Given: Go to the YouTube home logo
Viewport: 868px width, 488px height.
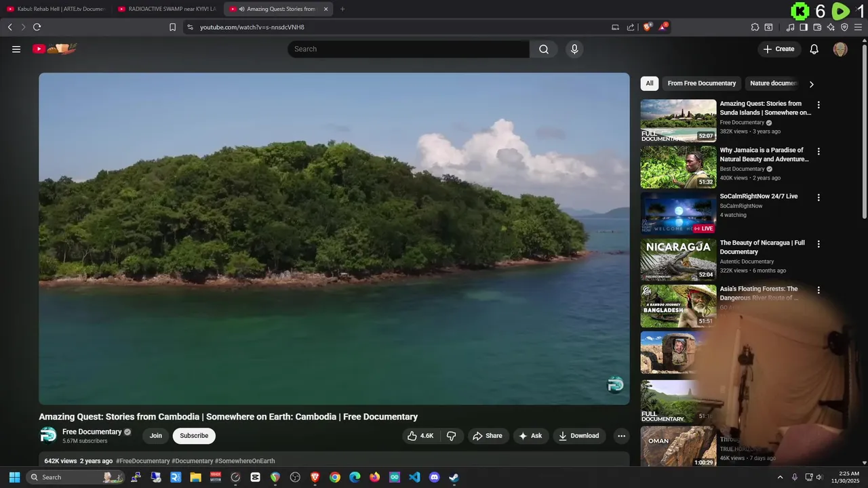Looking at the screenshot, I should click(x=54, y=49).
